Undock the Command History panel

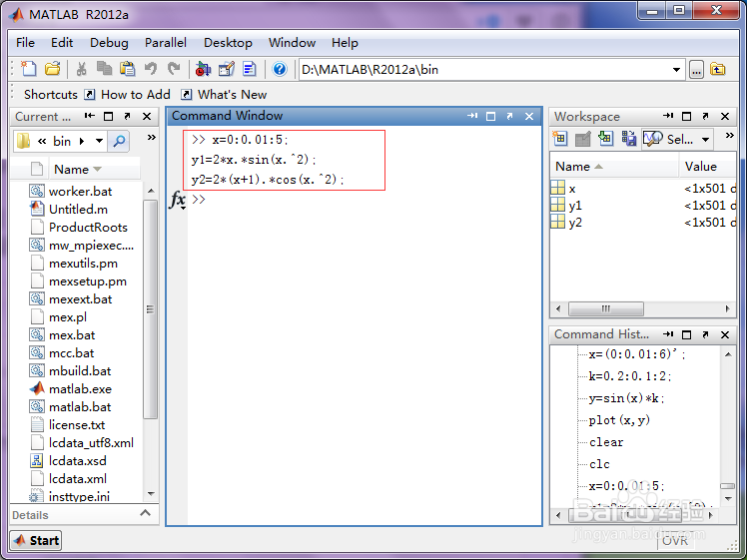705,334
